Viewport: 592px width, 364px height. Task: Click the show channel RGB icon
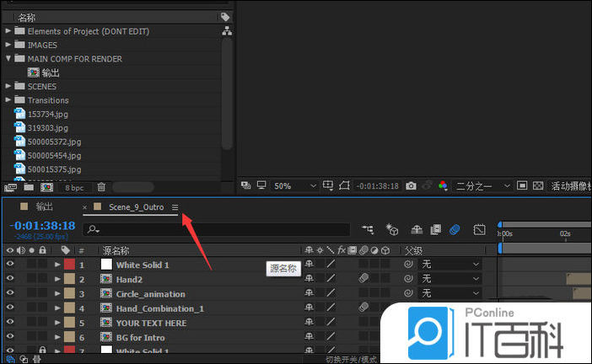tap(444, 185)
